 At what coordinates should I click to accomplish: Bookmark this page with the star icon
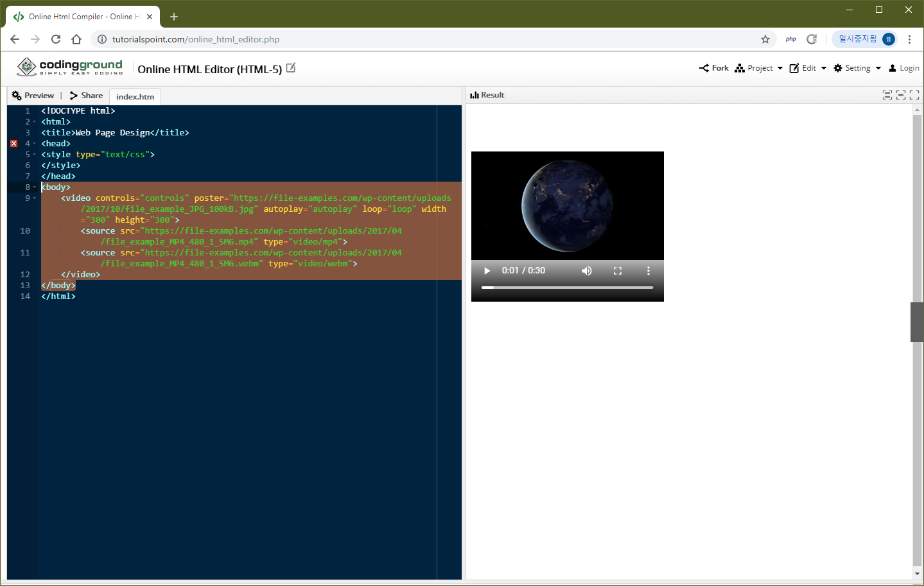pos(765,39)
